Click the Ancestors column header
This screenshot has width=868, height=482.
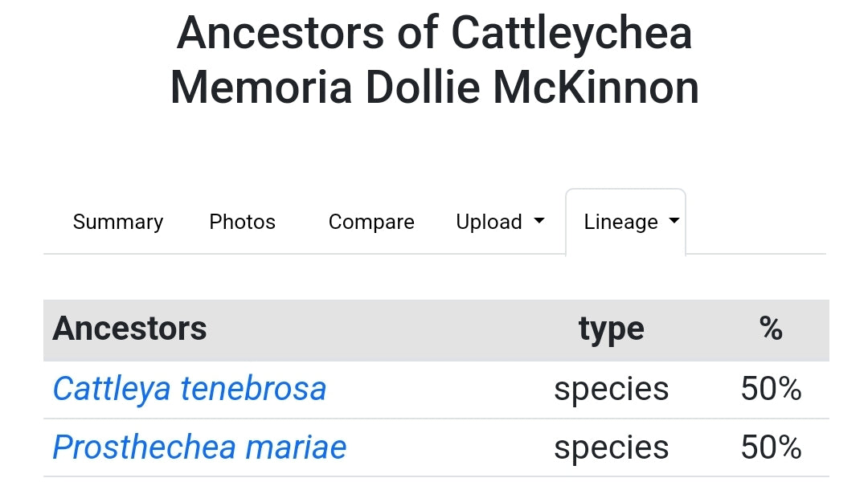(x=129, y=329)
